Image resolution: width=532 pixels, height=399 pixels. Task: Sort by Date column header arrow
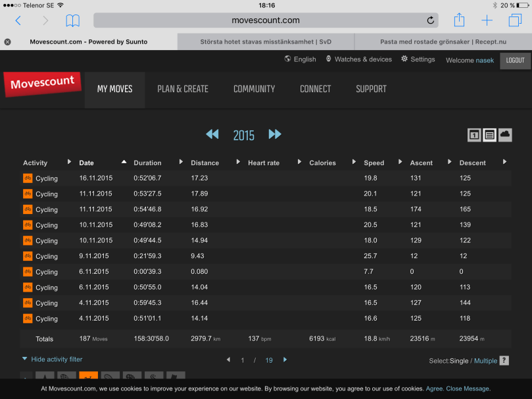(124, 162)
